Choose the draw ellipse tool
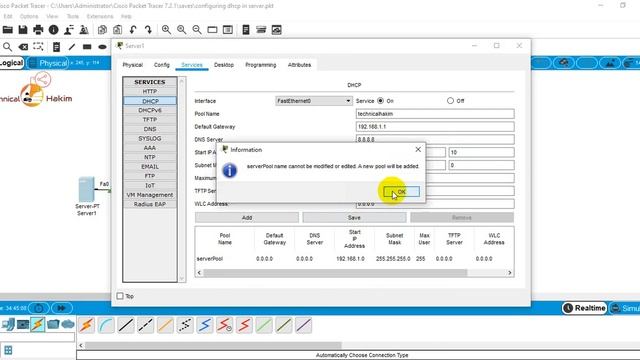Viewport: 640px width, 360px height. (102, 47)
